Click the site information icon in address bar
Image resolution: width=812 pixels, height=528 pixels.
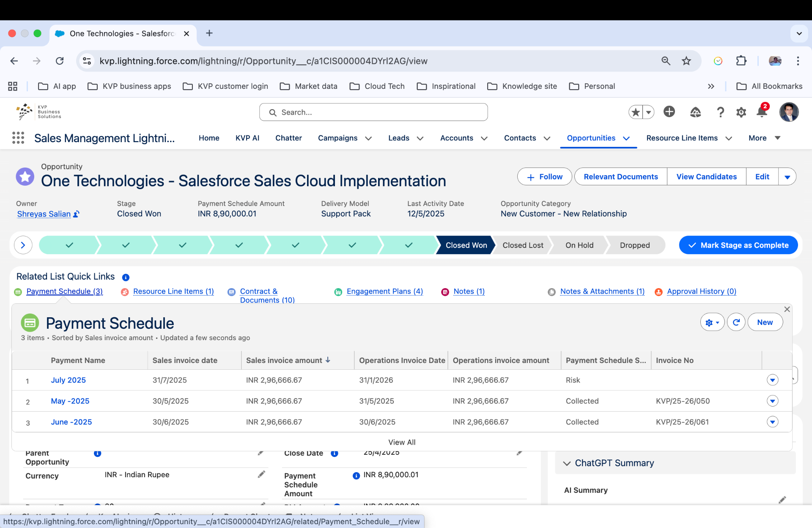87,61
